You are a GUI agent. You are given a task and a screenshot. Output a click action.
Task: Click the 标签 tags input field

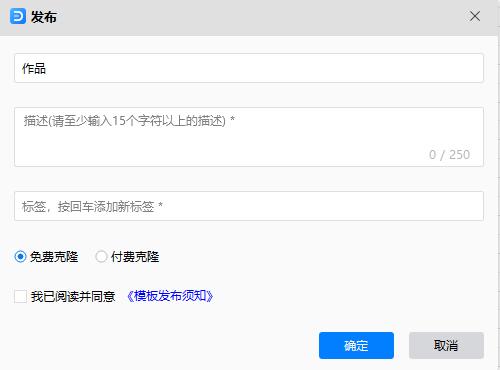click(249, 206)
